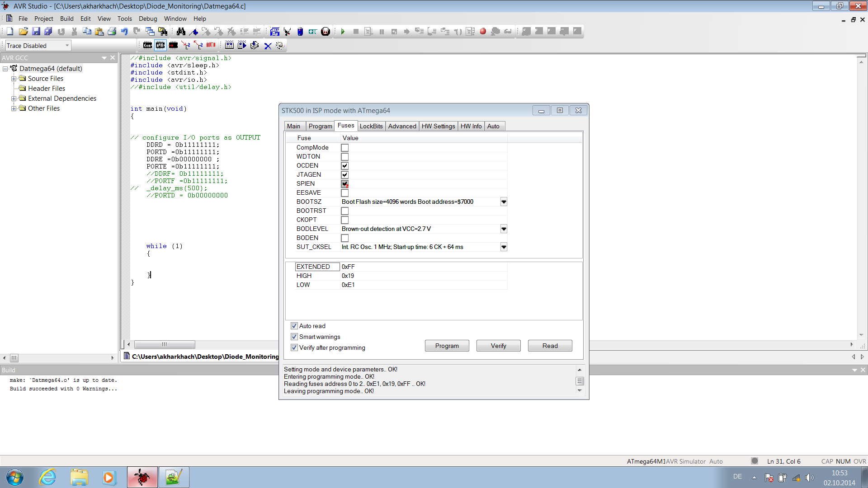
Task: Click the Print icon
Action: (x=112, y=31)
